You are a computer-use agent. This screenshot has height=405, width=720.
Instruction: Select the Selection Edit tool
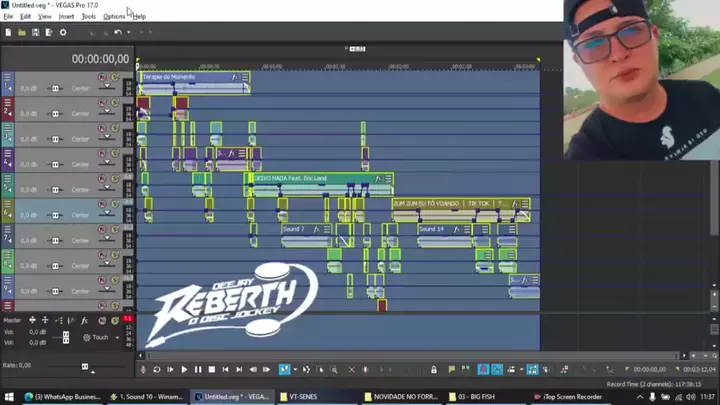pyautogui.click(x=320, y=369)
